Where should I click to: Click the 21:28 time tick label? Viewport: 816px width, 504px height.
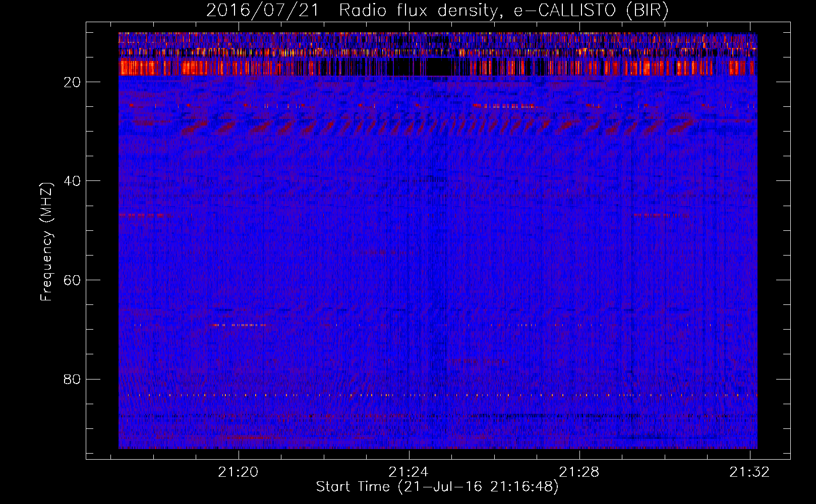[579, 472]
